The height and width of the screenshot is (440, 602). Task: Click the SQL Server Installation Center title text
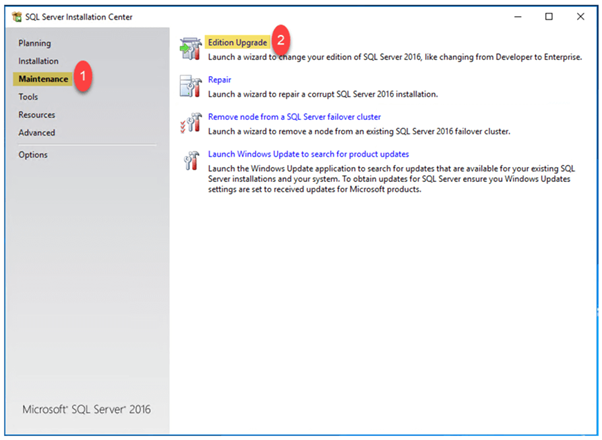click(79, 17)
